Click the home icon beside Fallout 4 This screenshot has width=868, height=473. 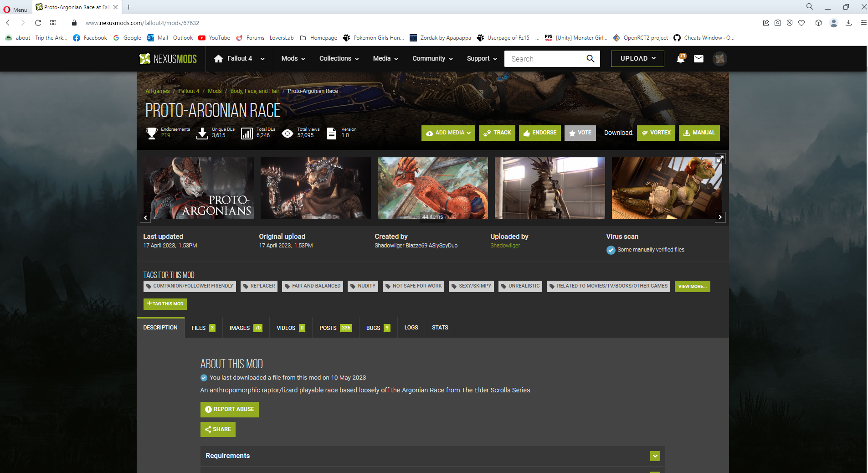218,59
